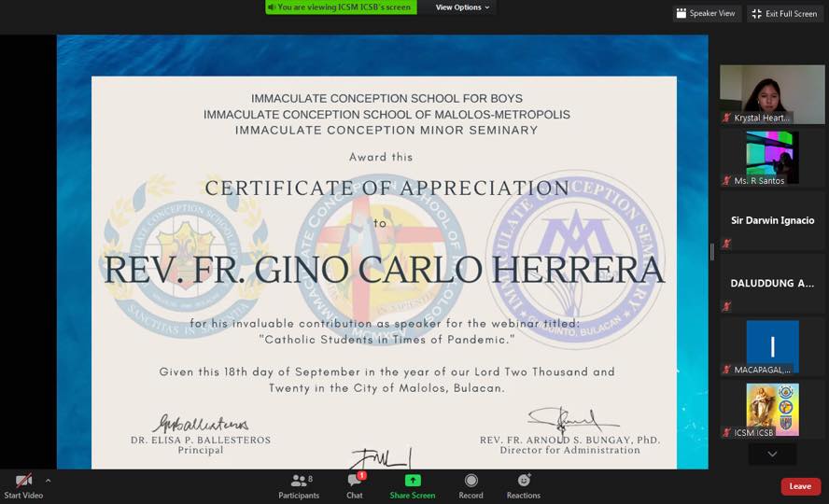The height and width of the screenshot is (504, 829).
Task: Leave the meeting
Action: tap(800, 486)
